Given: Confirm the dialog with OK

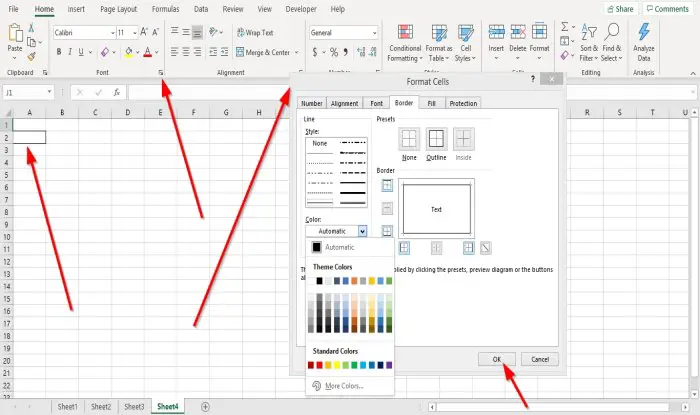Looking at the screenshot, I should pyautogui.click(x=497, y=359).
